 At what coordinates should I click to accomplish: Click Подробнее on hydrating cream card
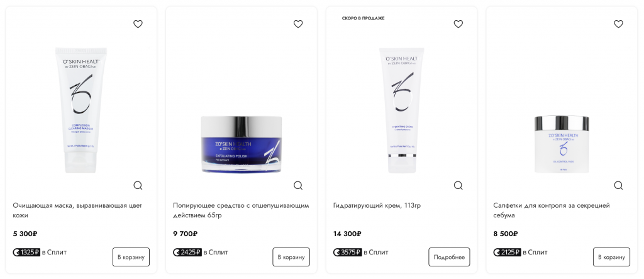click(449, 257)
